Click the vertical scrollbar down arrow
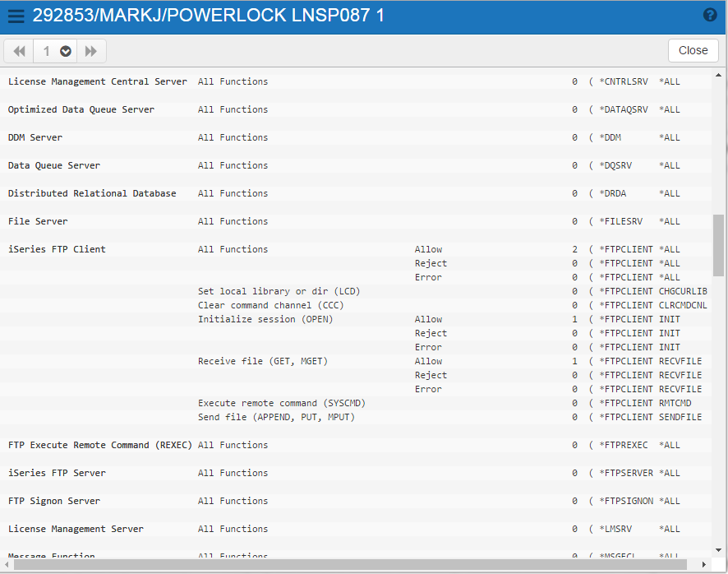 point(718,550)
